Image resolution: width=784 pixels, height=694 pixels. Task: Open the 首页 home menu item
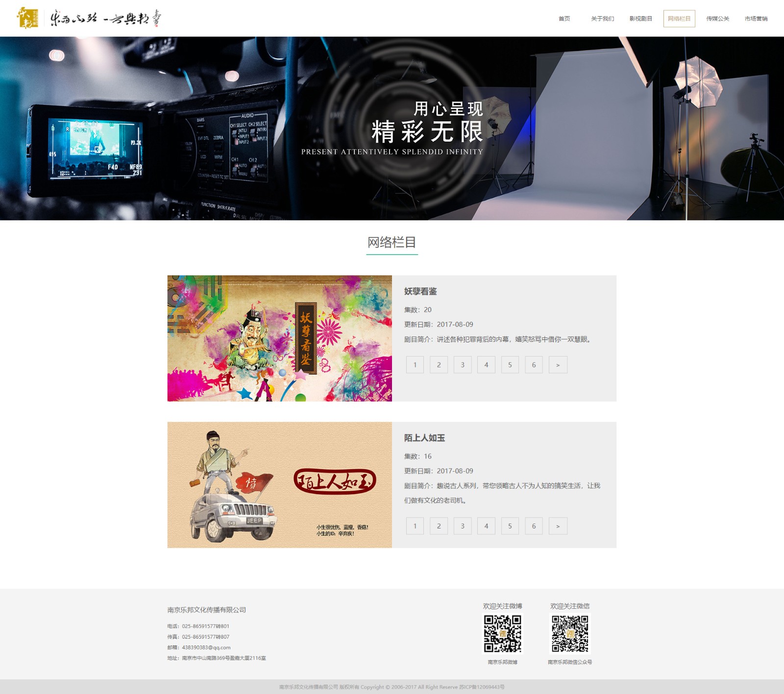point(564,19)
